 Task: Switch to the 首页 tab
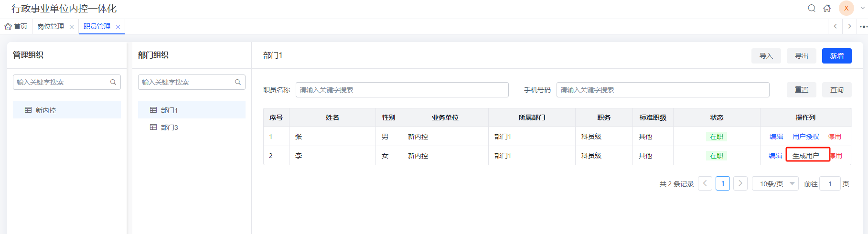16,27
